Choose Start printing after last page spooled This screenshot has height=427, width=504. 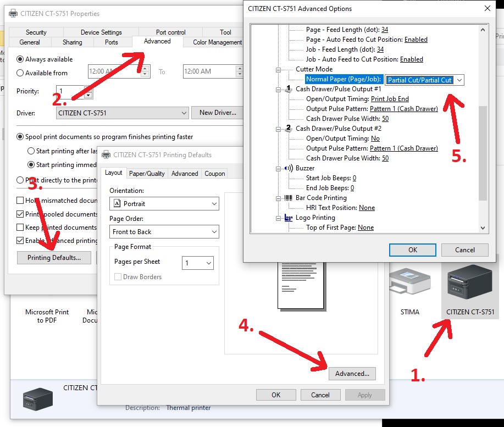pyautogui.click(x=31, y=151)
